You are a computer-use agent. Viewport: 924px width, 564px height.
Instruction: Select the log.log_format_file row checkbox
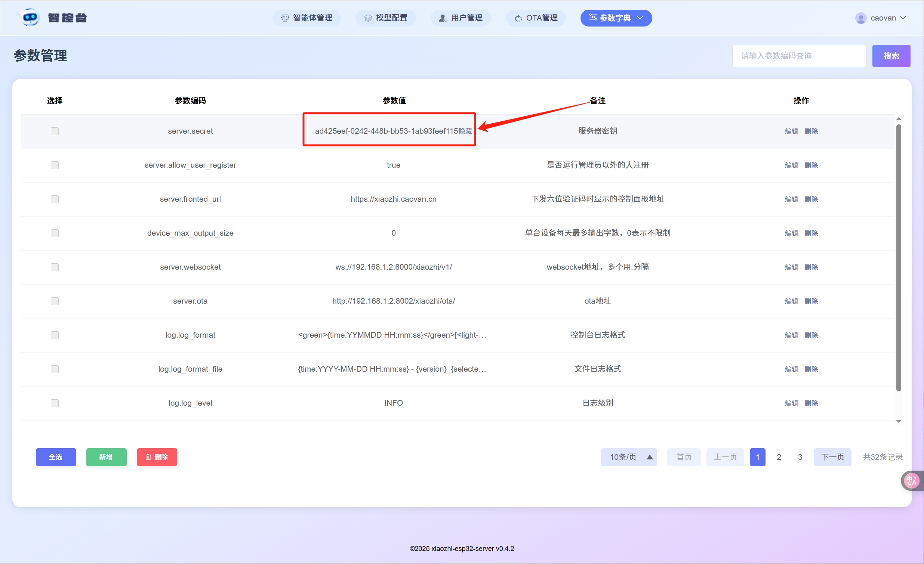[x=55, y=369]
